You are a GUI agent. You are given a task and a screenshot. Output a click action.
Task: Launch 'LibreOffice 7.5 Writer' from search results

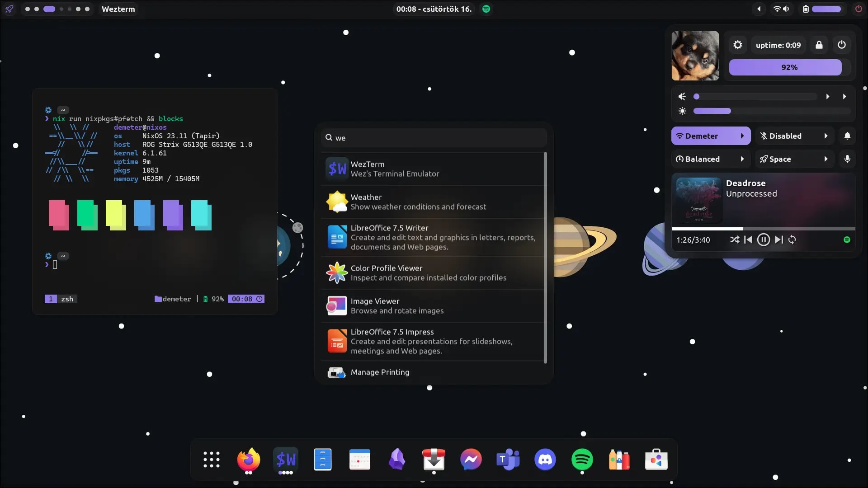pos(429,237)
